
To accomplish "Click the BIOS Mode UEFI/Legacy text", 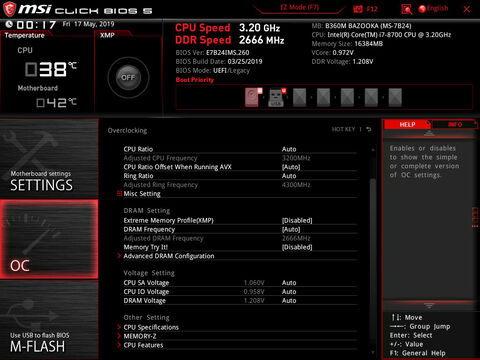I will point(212,71).
